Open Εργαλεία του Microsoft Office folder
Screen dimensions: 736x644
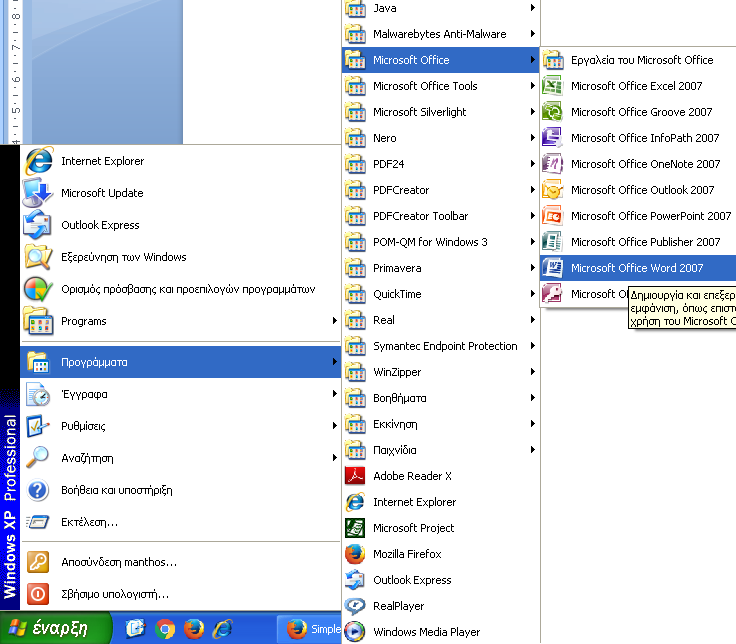pos(638,60)
